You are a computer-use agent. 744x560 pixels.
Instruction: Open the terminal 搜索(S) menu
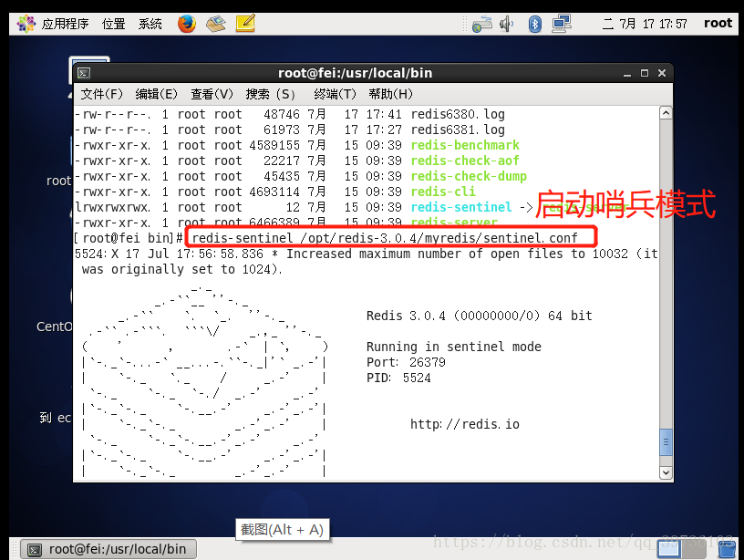click(x=271, y=94)
